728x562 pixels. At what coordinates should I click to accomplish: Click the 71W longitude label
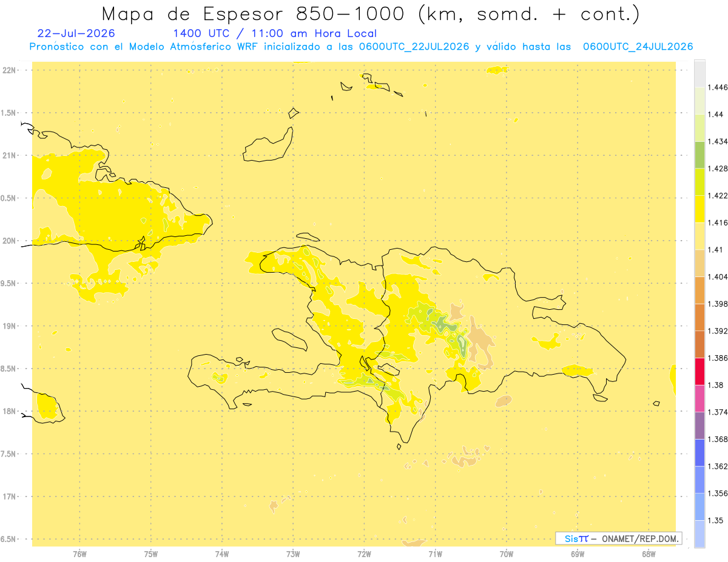pos(435,554)
